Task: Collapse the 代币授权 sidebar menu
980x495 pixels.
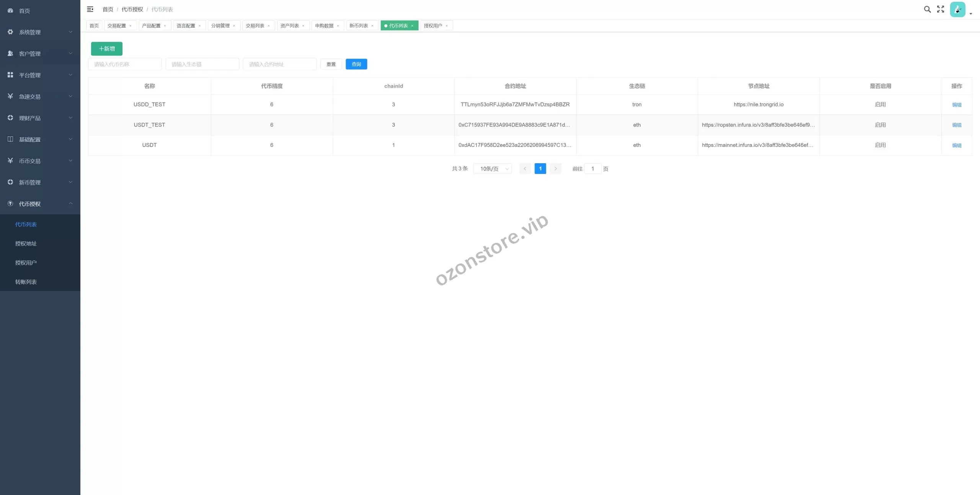Action: [40, 204]
